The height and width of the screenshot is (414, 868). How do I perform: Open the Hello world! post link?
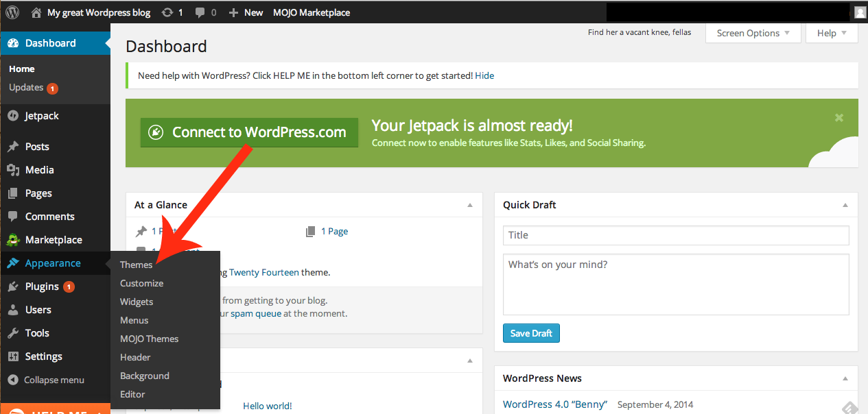268,406
